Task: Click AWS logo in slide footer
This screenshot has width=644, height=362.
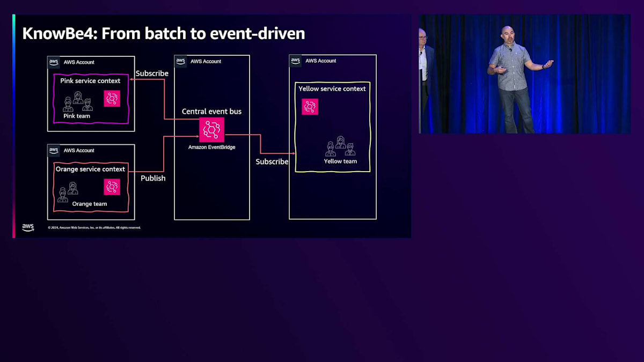Action: [x=28, y=227]
